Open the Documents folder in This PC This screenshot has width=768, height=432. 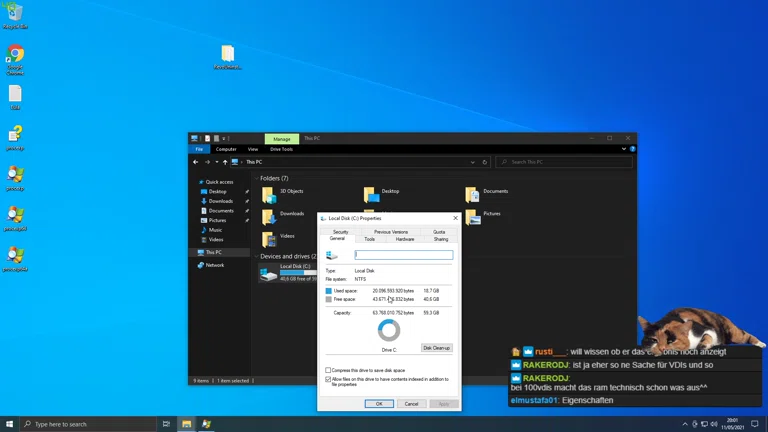[x=486, y=194]
